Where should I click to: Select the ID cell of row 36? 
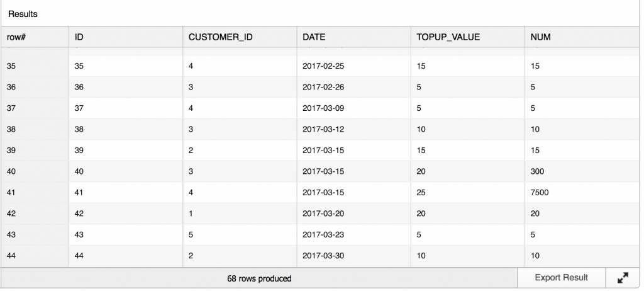tap(126, 88)
